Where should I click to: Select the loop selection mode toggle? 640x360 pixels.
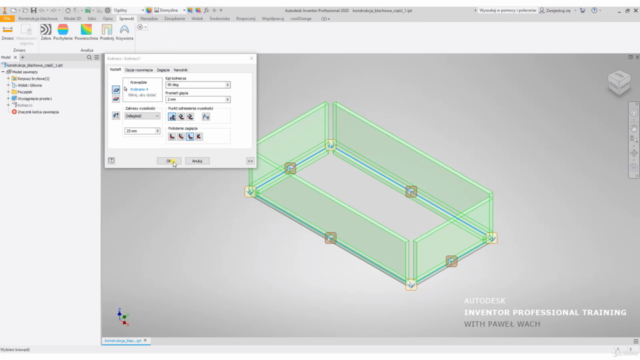pos(116,99)
